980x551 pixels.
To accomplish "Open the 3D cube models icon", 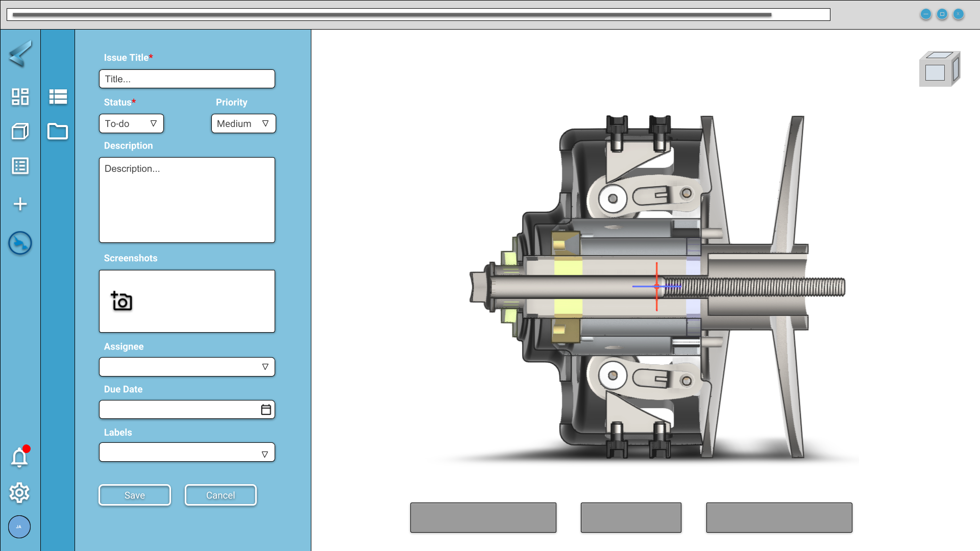I will click(x=20, y=131).
